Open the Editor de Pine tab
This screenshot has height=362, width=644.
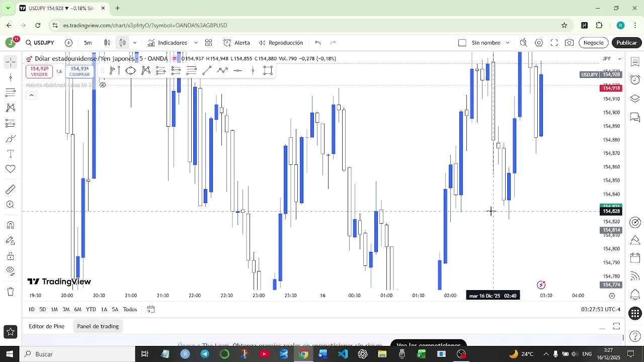pos(46,326)
